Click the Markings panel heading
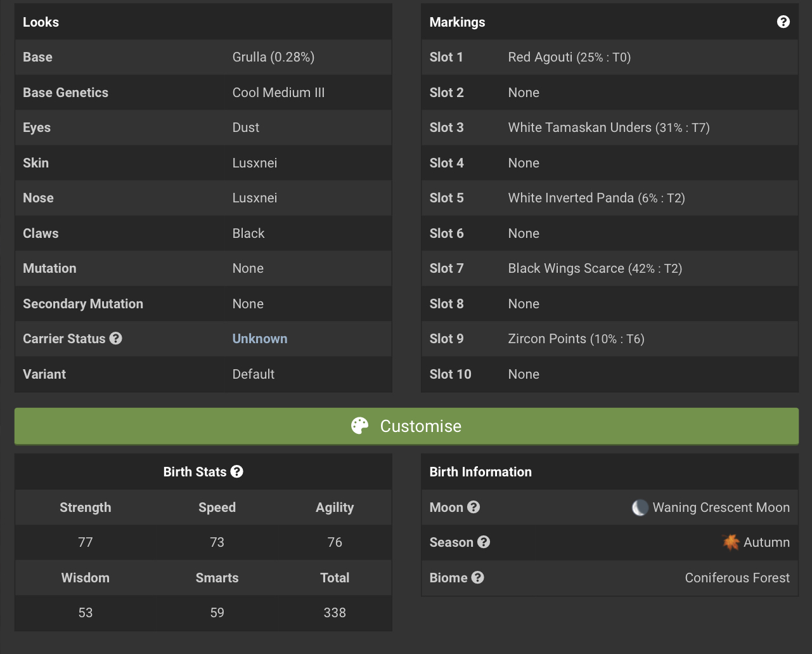Screen dimensions: 812x654 (x=457, y=22)
